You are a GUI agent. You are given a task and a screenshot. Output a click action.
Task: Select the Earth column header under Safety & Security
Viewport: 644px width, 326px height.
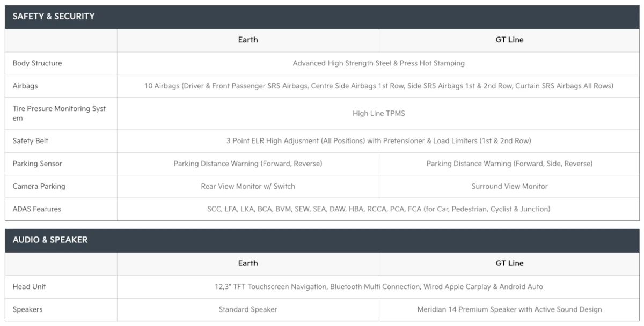point(248,40)
